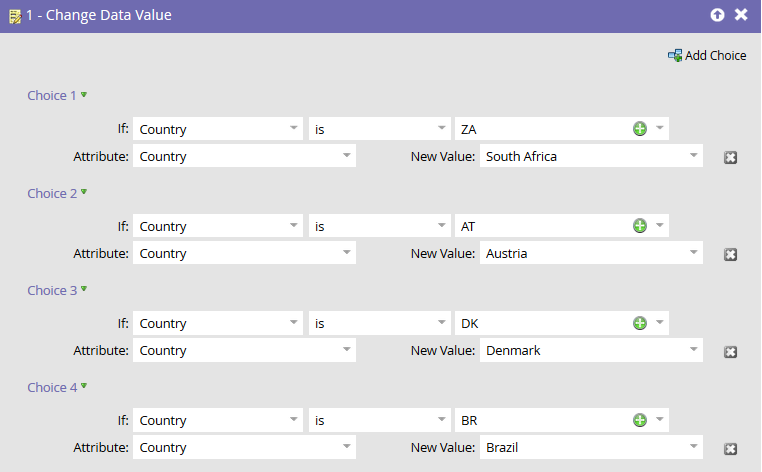Expand the Choice 3 options arrow
The image size is (762, 472).
(x=84, y=289)
